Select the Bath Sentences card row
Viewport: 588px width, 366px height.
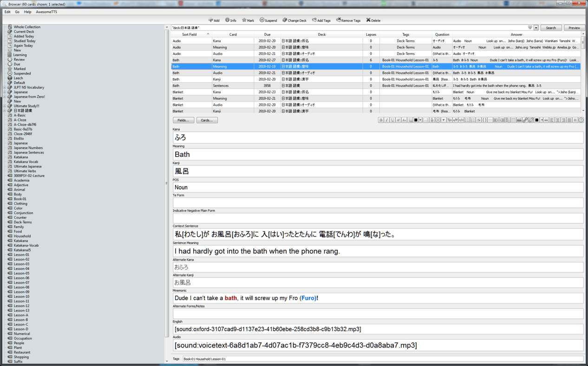pos(376,85)
